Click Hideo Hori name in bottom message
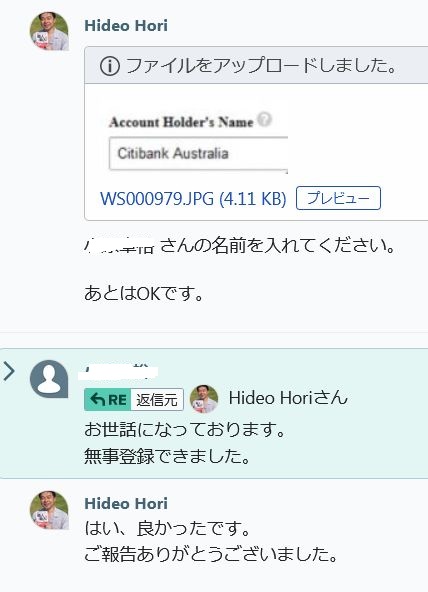 126,504
